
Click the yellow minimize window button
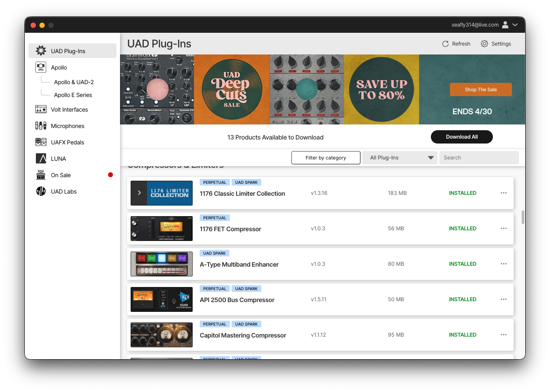[x=42, y=25]
